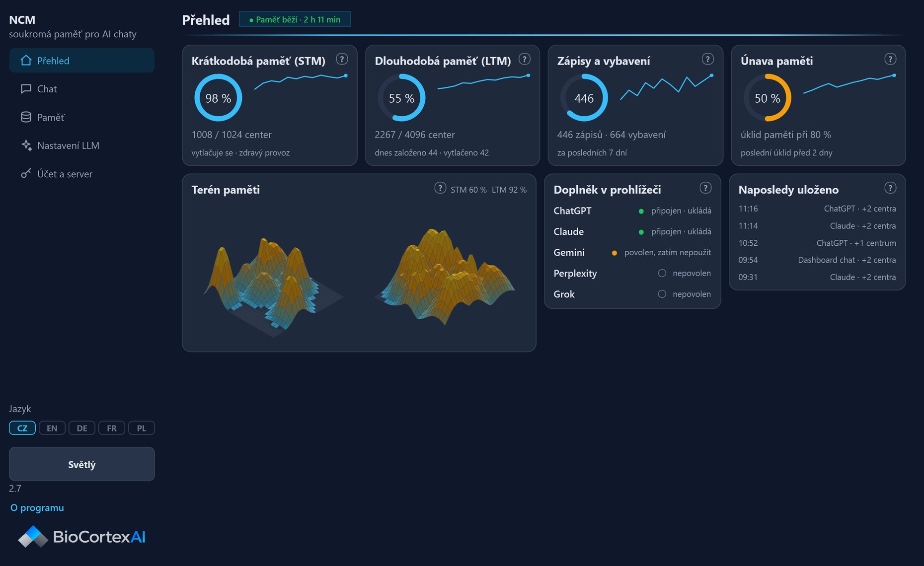Switch language to EN
This screenshot has height=566, width=924.
click(x=52, y=428)
